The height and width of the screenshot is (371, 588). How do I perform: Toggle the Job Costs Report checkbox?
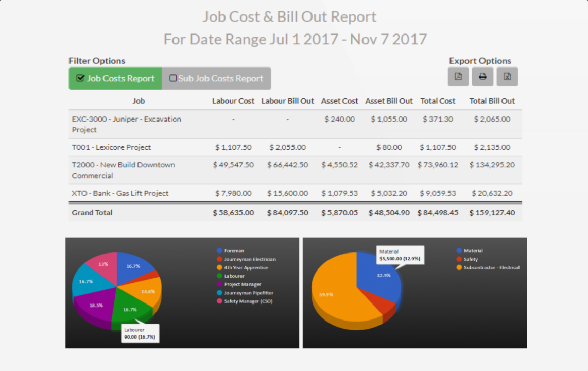coord(80,78)
